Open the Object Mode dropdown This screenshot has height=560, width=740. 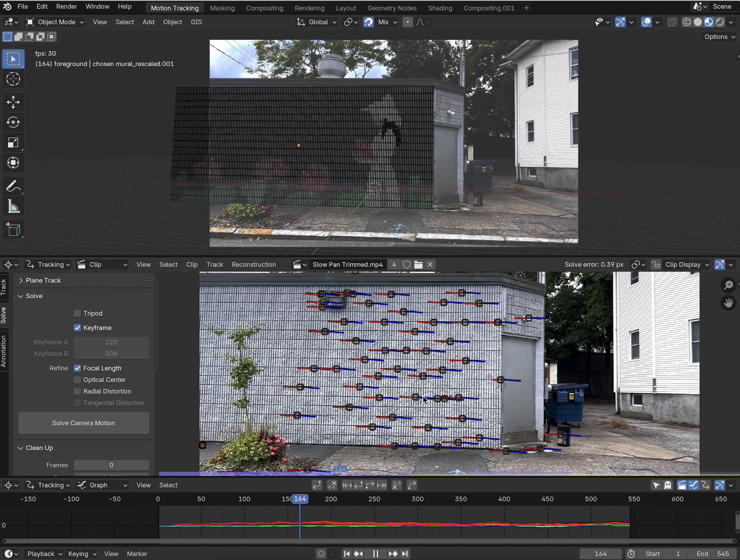pyautogui.click(x=55, y=22)
